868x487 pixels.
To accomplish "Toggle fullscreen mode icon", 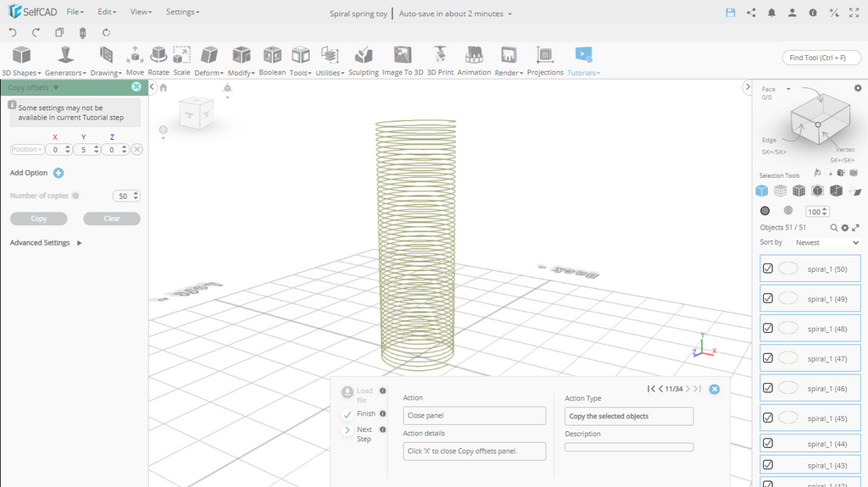I will click(854, 13).
